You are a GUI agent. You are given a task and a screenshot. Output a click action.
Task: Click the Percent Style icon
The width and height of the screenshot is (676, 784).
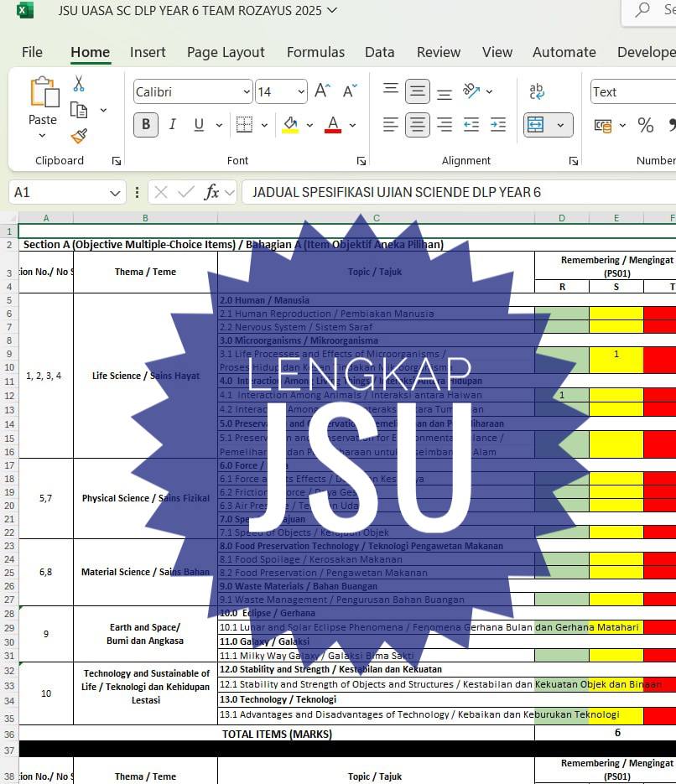click(646, 125)
